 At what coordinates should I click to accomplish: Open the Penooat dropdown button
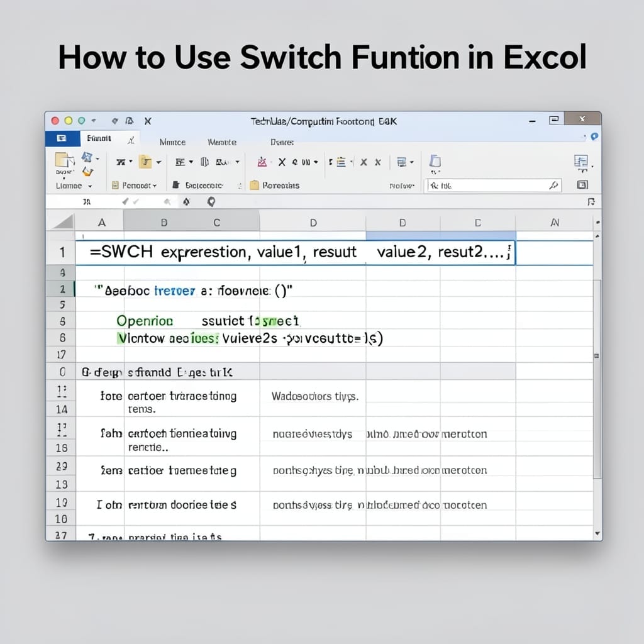point(135,186)
